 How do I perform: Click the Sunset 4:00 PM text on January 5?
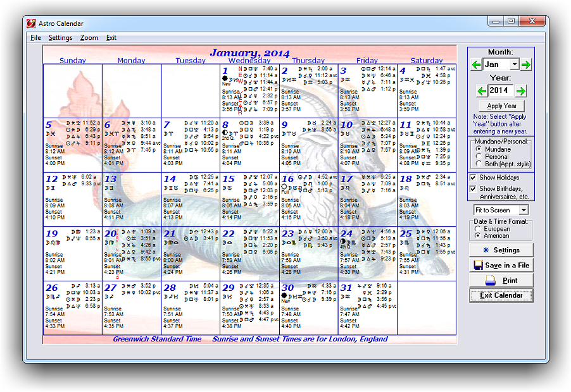coord(55,161)
